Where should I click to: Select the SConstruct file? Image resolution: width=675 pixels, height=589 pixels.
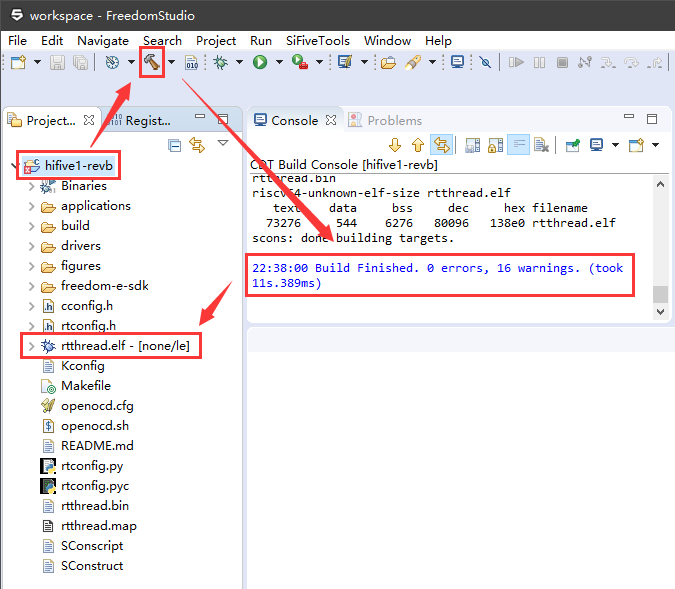(x=92, y=566)
